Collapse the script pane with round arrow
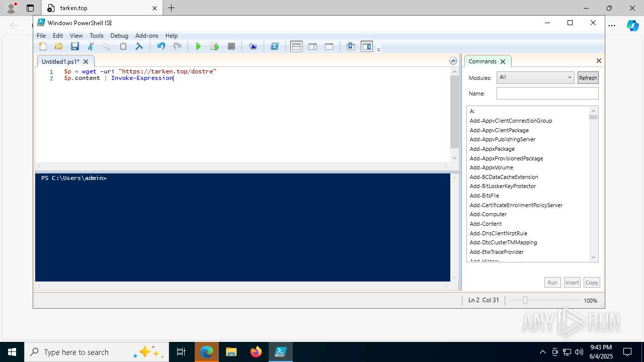This screenshot has height=362, width=644. (453, 61)
